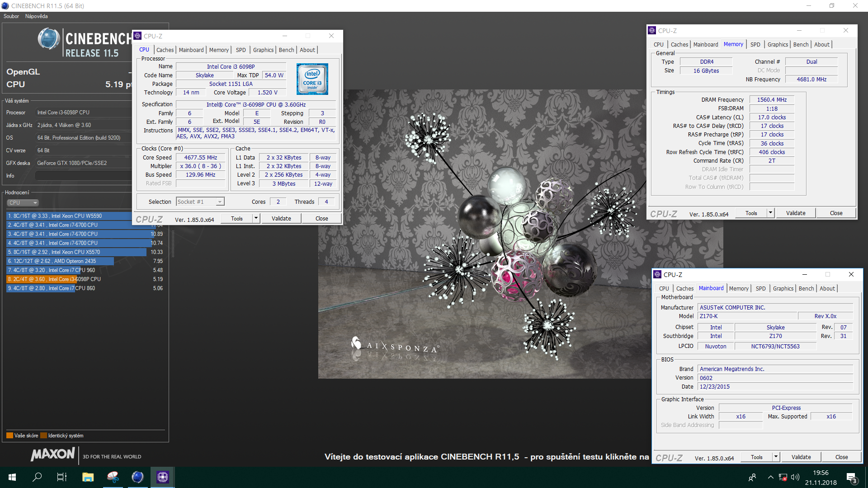Open the Soubor menu
868x488 pixels.
point(11,16)
